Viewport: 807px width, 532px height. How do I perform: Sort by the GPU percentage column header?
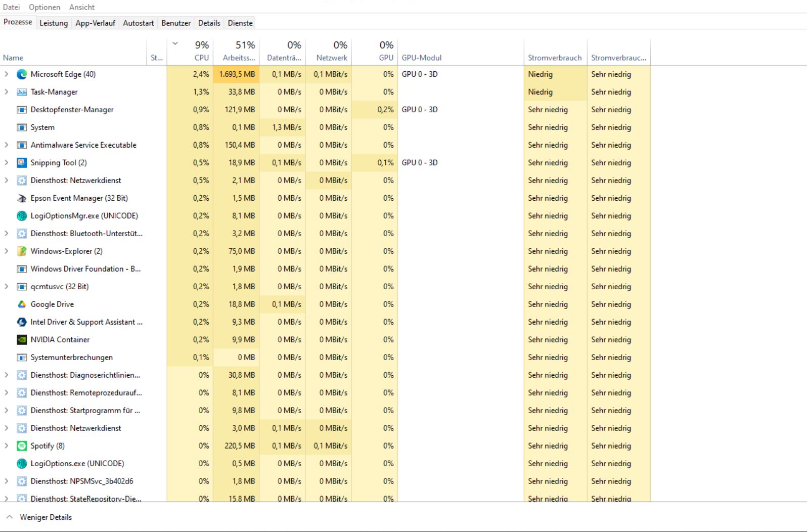[375, 52]
